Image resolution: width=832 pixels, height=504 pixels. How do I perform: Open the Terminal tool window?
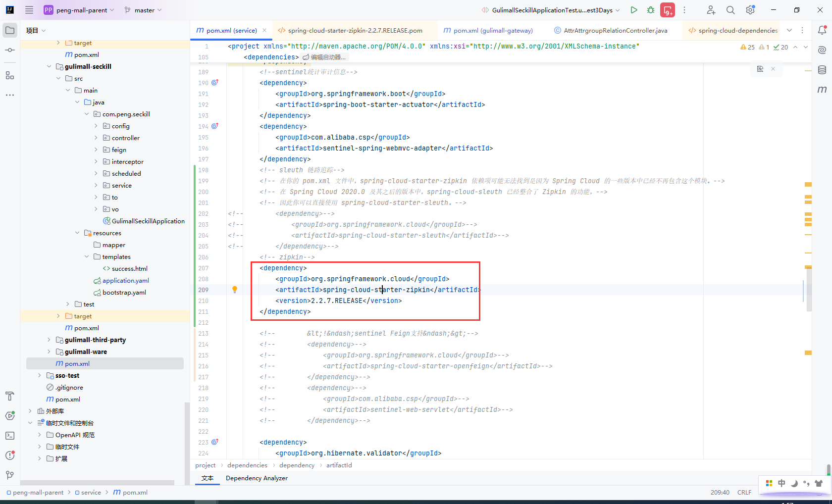coord(10,436)
